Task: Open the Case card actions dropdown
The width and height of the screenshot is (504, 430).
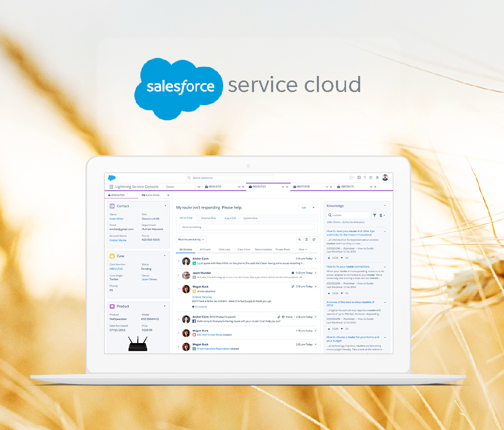Action: 165,256
